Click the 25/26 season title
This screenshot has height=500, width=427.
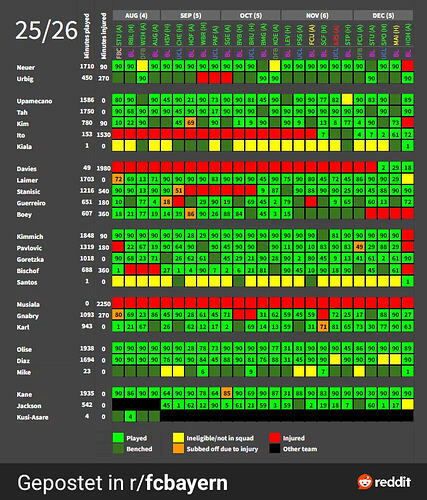(46, 30)
